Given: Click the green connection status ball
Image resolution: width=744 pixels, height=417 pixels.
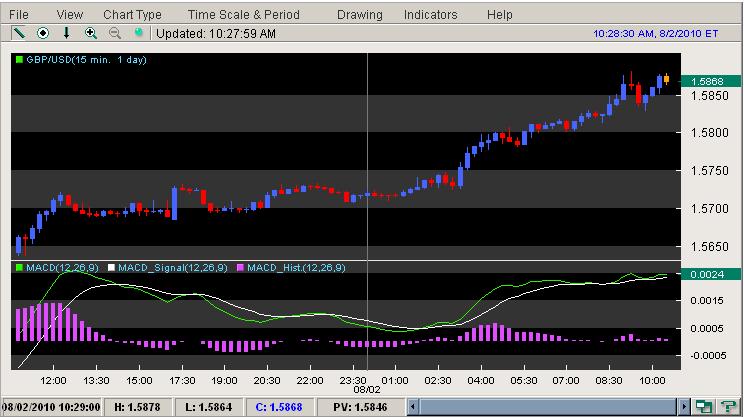Looking at the screenshot, I should pos(139,33).
